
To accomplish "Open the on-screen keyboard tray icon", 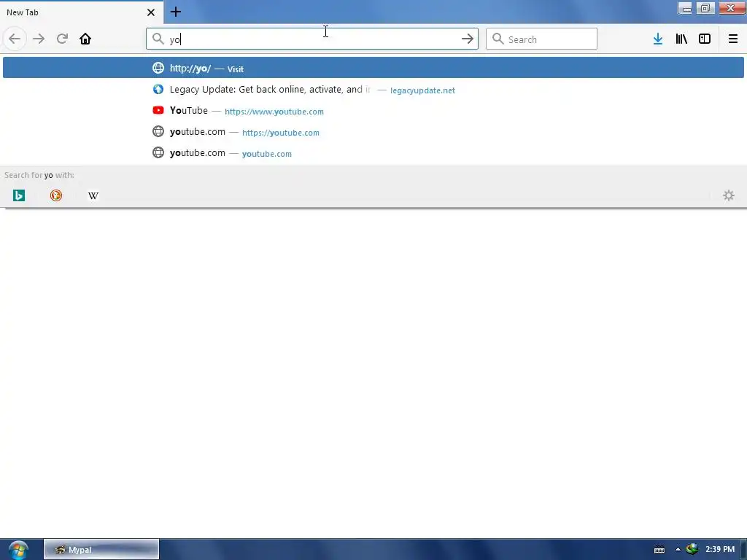I will 659,550.
